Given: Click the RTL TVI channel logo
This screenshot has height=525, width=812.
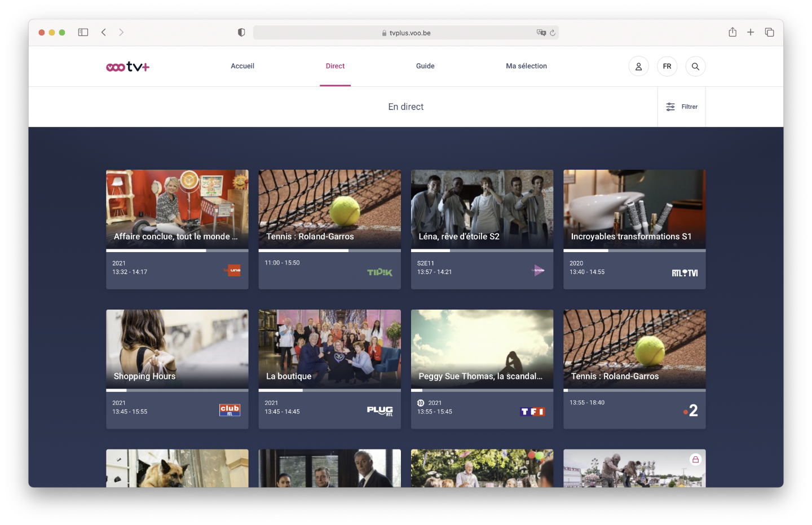Looking at the screenshot, I should click(x=684, y=271).
